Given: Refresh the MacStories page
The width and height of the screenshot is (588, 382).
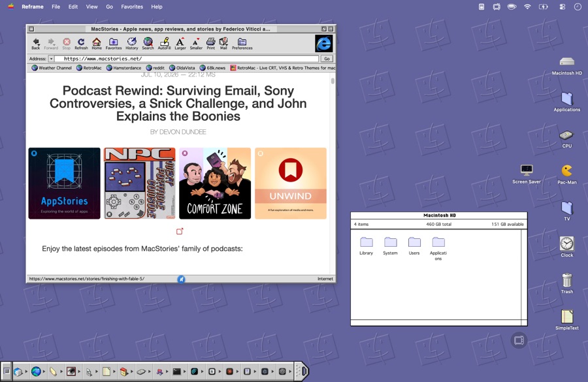Looking at the screenshot, I should [81, 44].
